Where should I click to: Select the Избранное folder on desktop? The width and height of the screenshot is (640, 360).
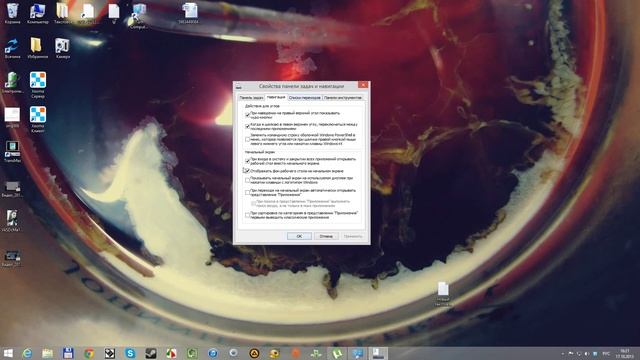click(x=38, y=47)
